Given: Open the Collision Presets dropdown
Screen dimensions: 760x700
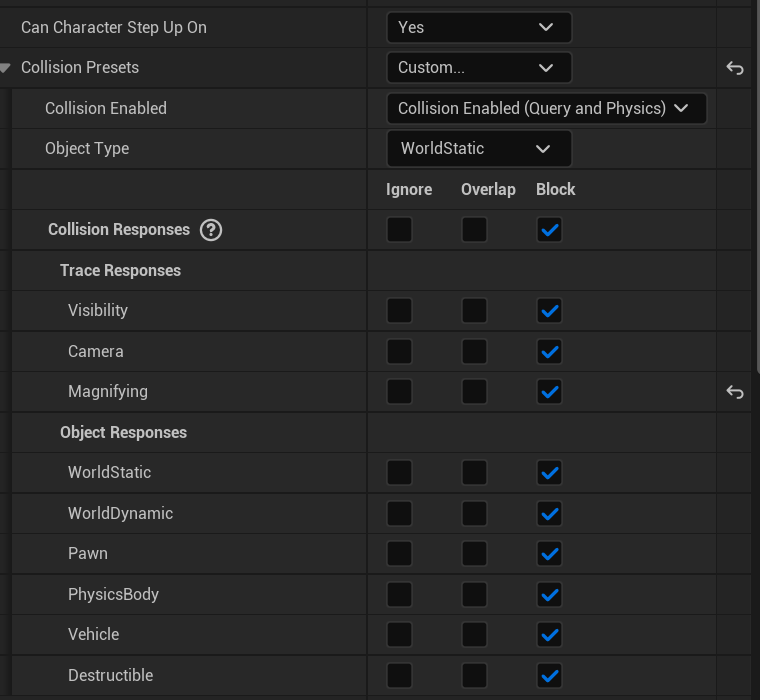Looking at the screenshot, I should (478, 68).
